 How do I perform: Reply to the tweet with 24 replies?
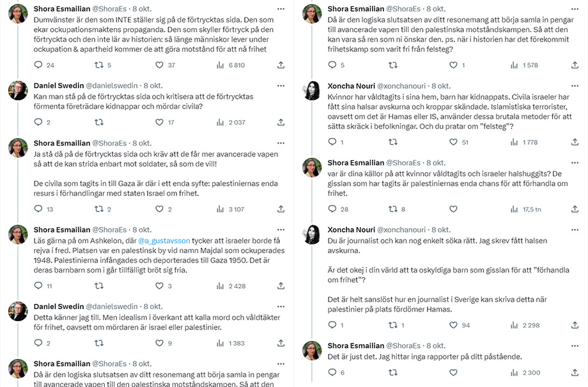click(38, 65)
